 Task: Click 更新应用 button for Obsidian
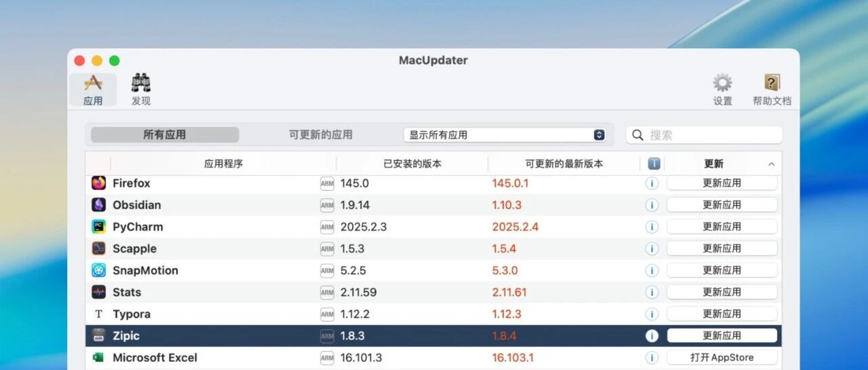coord(722,205)
